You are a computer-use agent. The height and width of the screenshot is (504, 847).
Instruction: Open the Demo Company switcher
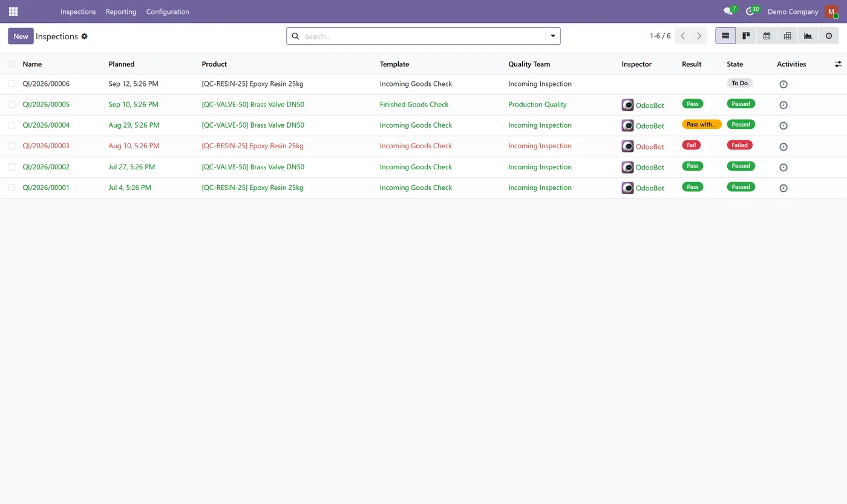click(793, 11)
